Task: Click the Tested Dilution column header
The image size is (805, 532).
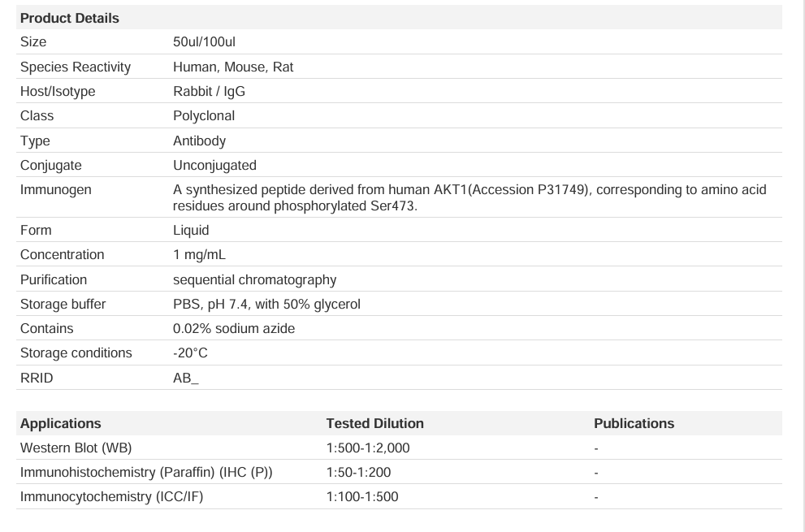Action: [x=374, y=424]
